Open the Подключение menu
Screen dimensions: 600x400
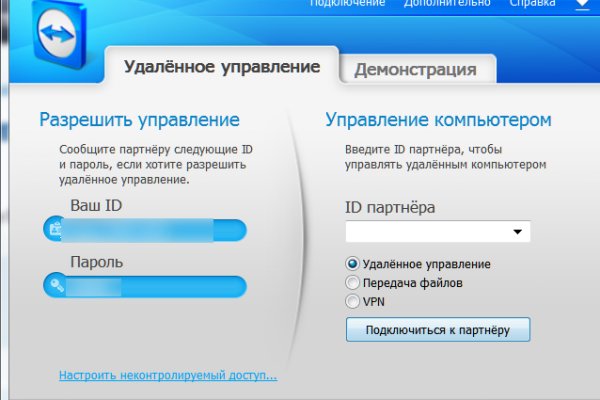click(347, 4)
